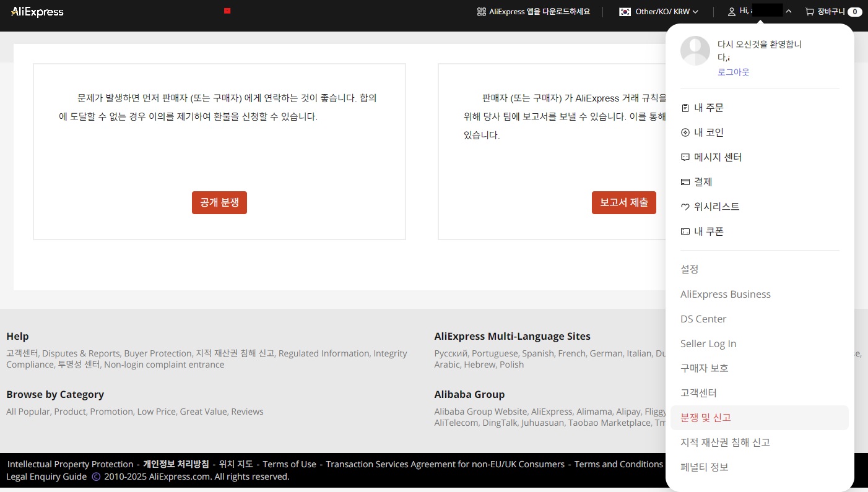868x492 pixels.
Task: Switch to the Hebrew language site
Action: (x=480, y=365)
